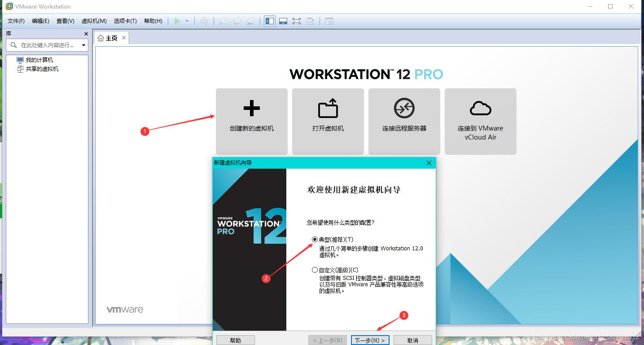Close the 主页 tab
The height and width of the screenshot is (345, 644).
(124, 38)
